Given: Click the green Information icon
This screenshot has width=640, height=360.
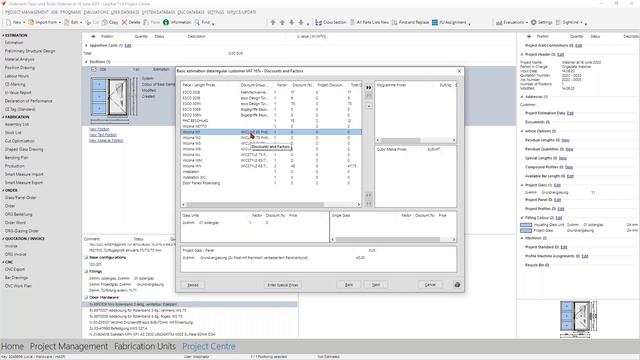Looking at the screenshot, I should tap(166, 22).
